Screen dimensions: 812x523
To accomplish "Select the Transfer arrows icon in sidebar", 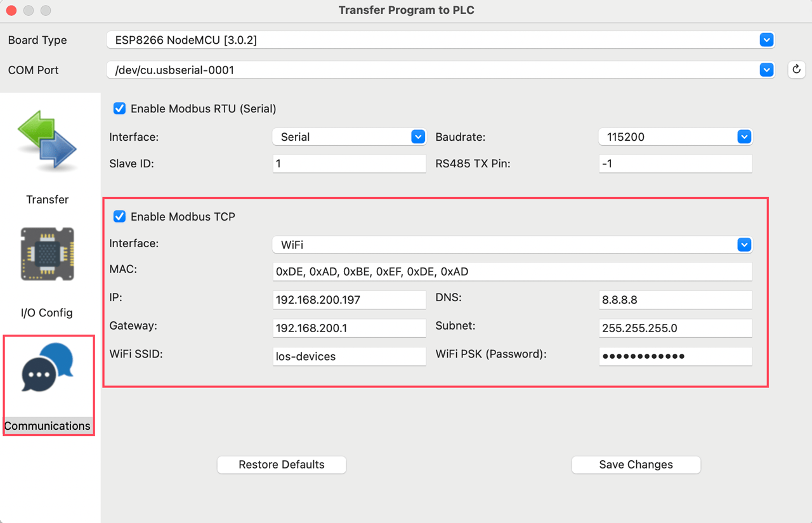I will point(48,139).
